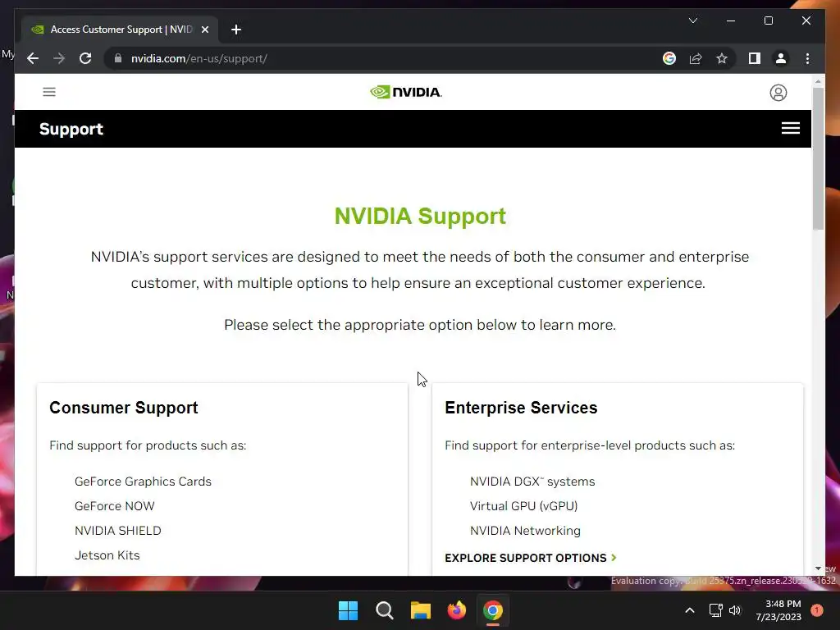The image size is (840, 630).
Task: Toggle the Chrome side panel icon
Action: (x=755, y=58)
